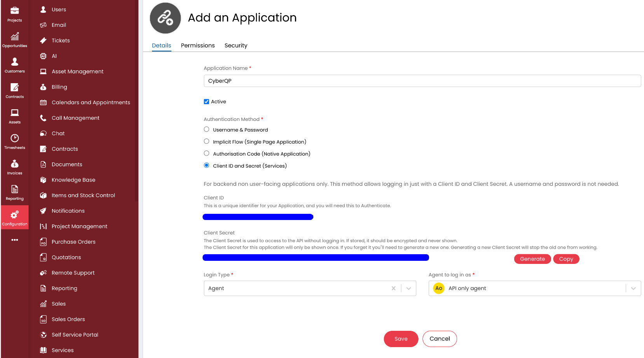
Task: Copy the Client Secret value
Action: tap(566, 259)
